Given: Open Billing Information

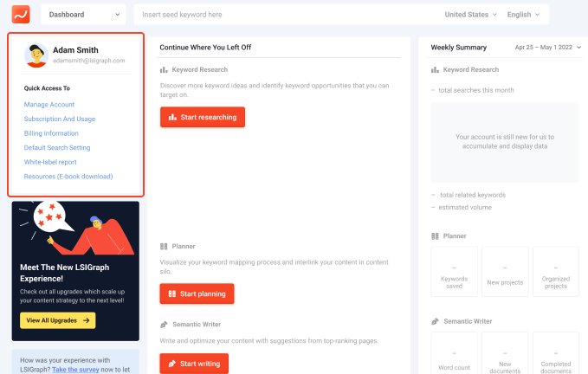Looking at the screenshot, I should tap(51, 133).
